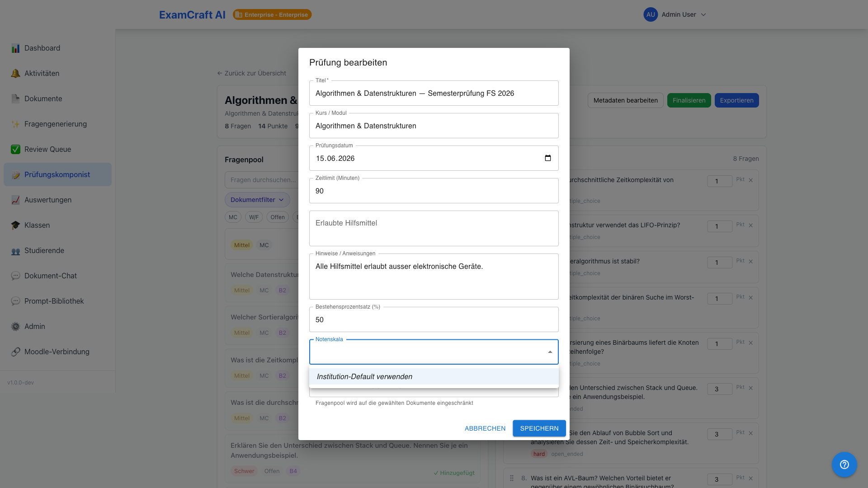Click the Erlaubte Hilfsmittel text field

pos(434,228)
